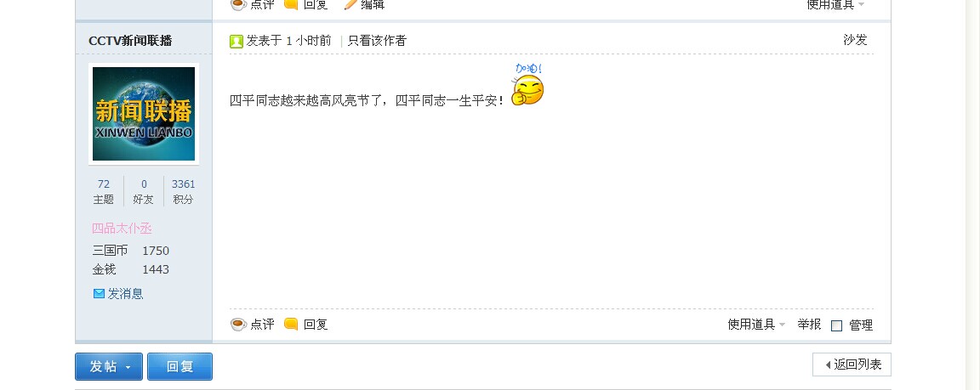
Task: Click the 只看该作者 link
Action: tap(377, 41)
